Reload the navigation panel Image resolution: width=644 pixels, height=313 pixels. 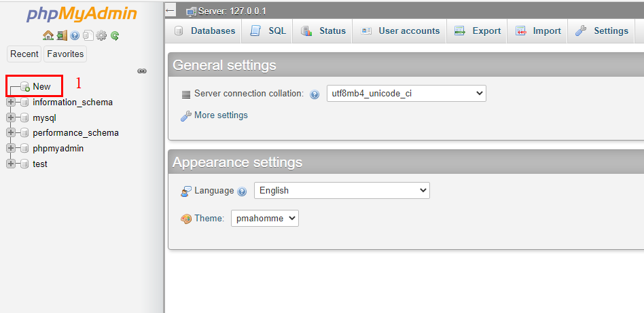(115, 35)
